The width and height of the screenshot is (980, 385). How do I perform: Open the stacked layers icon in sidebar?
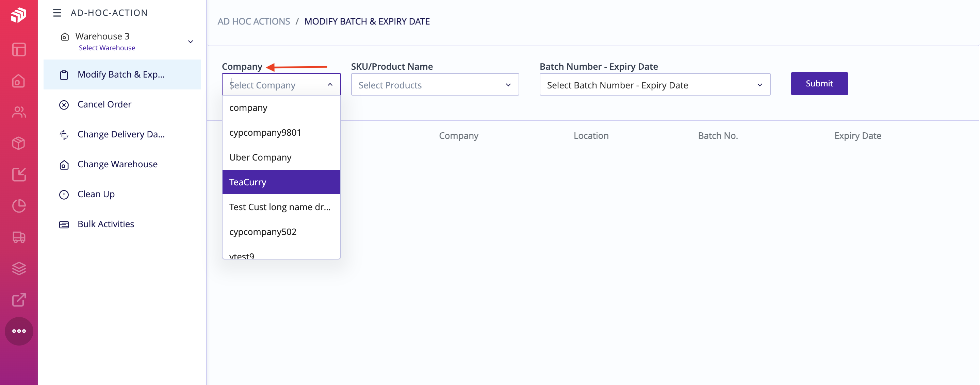[19, 268]
